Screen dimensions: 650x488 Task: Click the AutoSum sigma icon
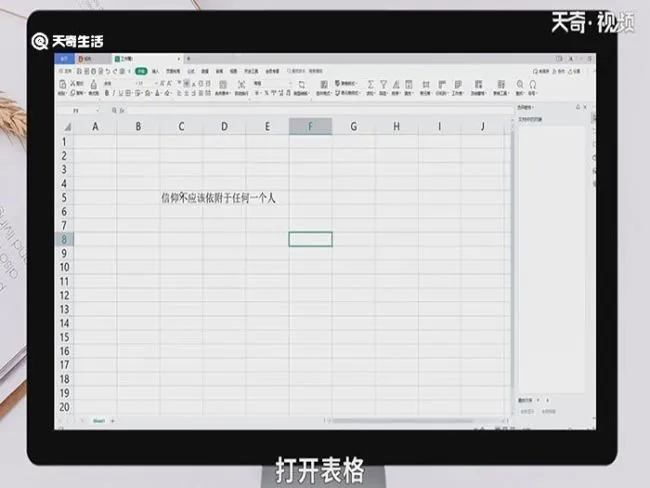(370, 85)
